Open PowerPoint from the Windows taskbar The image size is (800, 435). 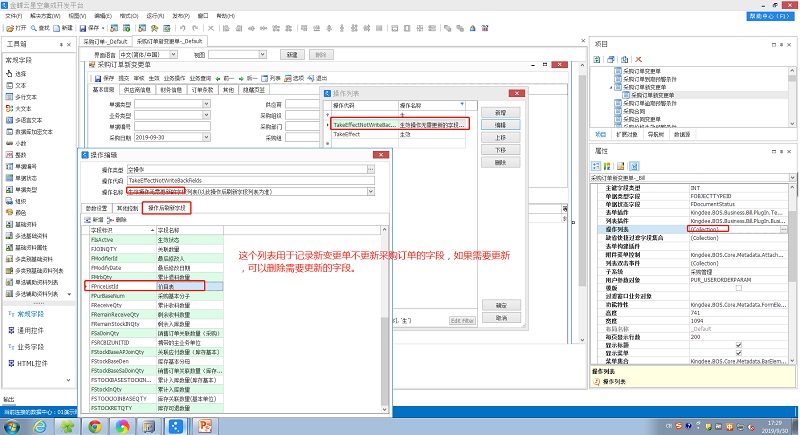(204, 425)
